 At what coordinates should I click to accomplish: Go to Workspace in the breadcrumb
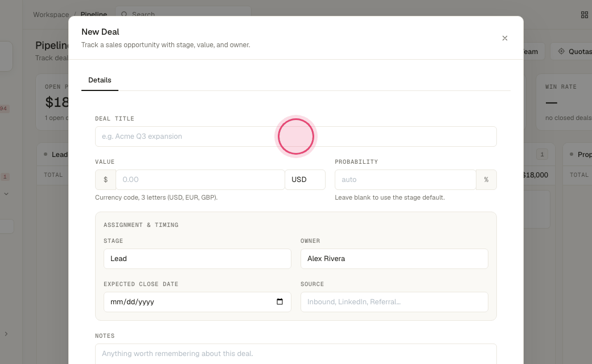(x=51, y=15)
